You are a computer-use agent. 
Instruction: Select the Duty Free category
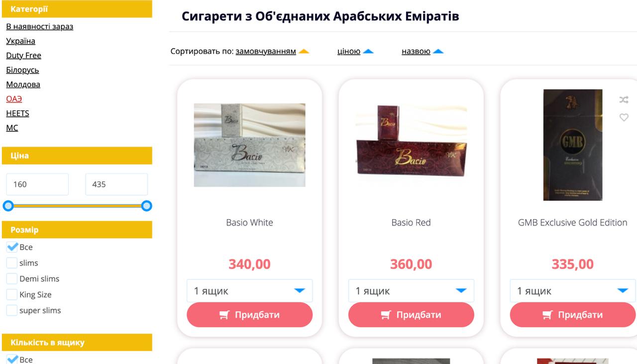coord(23,55)
